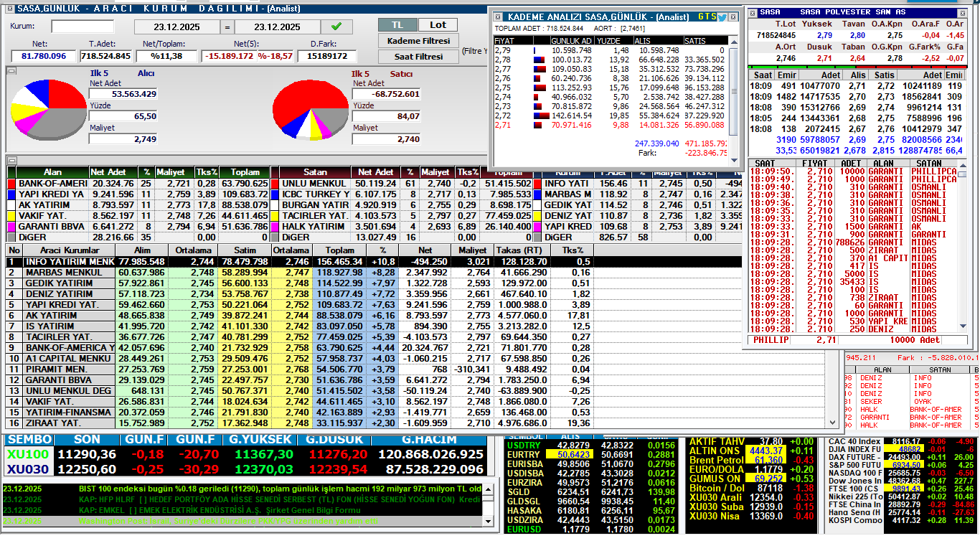
Task: Click the Ilk 5 Satıcı pie chart
Action: click(x=310, y=109)
